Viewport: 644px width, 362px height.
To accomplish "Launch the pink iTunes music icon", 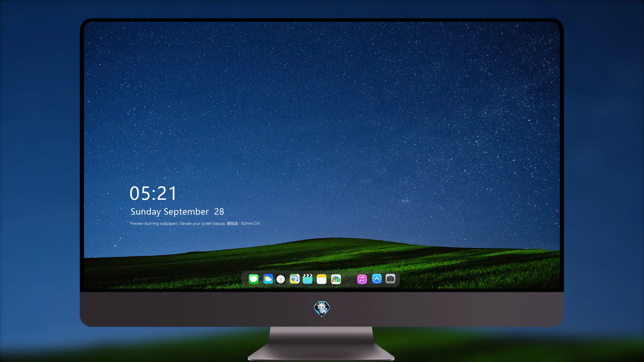I will 362,279.
